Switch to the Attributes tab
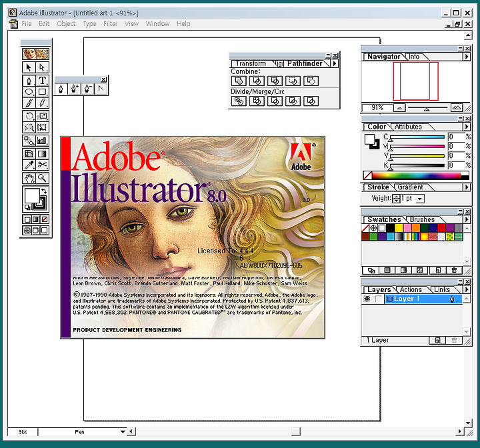This screenshot has width=480, height=448. pyautogui.click(x=408, y=127)
